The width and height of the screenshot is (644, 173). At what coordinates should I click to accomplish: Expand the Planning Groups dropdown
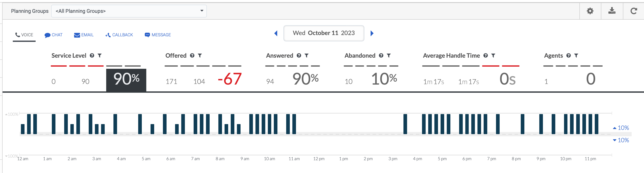tap(129, 11)
